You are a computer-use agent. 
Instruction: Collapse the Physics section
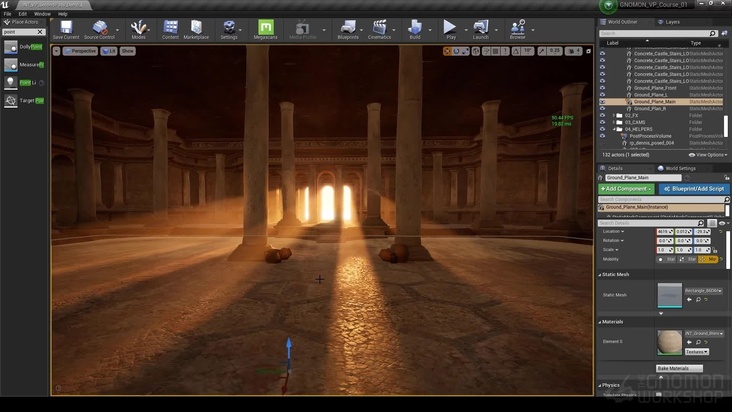(x=600, y=385)
